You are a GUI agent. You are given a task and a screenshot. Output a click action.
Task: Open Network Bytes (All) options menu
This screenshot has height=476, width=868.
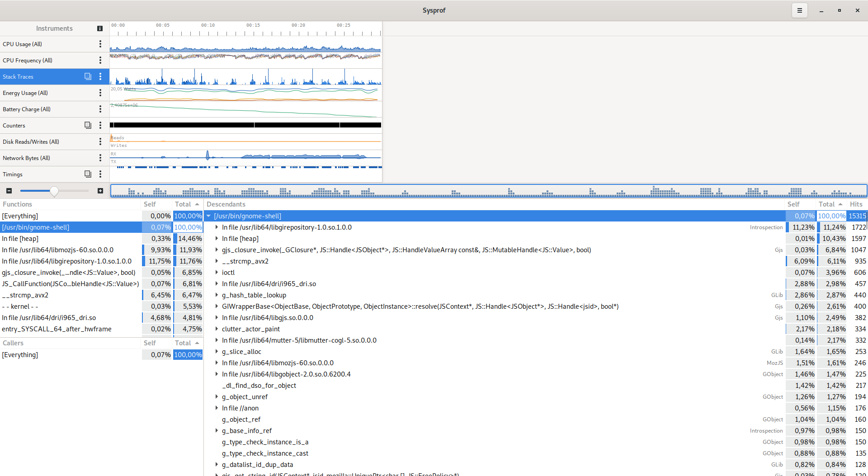100,158
